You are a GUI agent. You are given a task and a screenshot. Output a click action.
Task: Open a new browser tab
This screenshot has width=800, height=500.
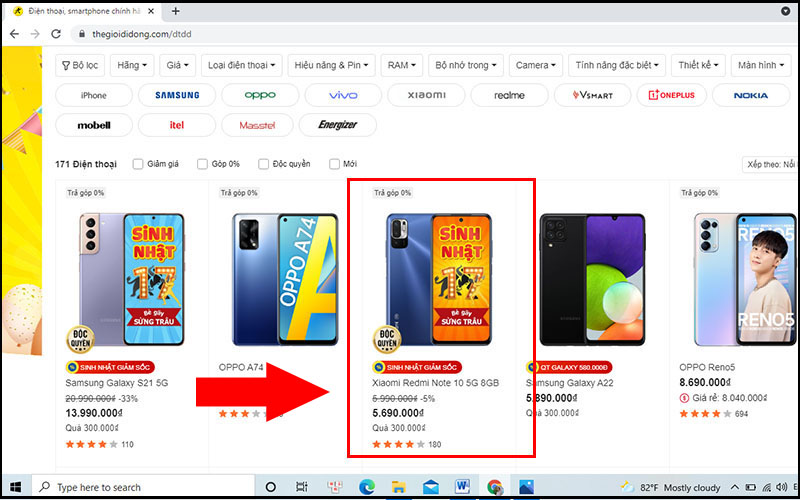coord(176,11)
